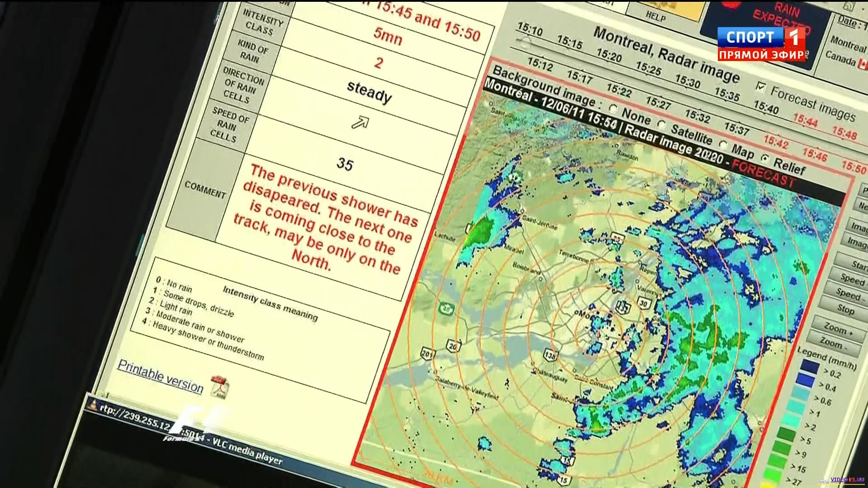
Task: Click the PDF icon beside Printable version
Action: tap(220, 387)
